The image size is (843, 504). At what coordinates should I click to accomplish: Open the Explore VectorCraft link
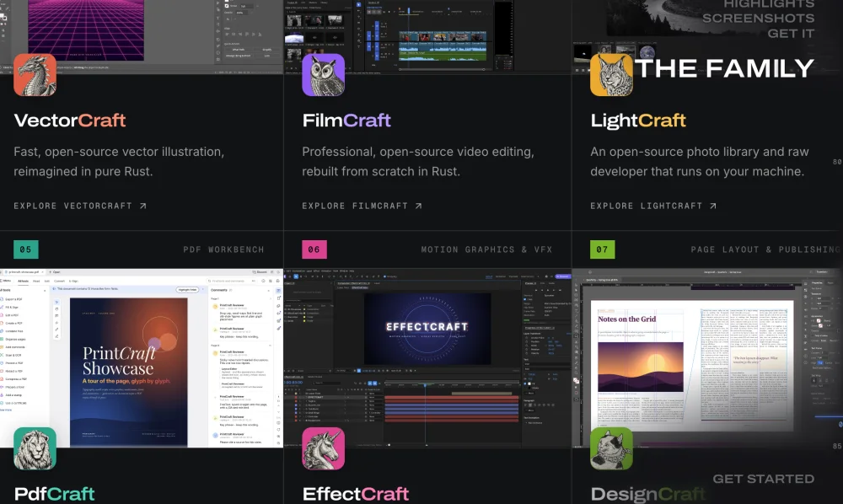[80, 206]
